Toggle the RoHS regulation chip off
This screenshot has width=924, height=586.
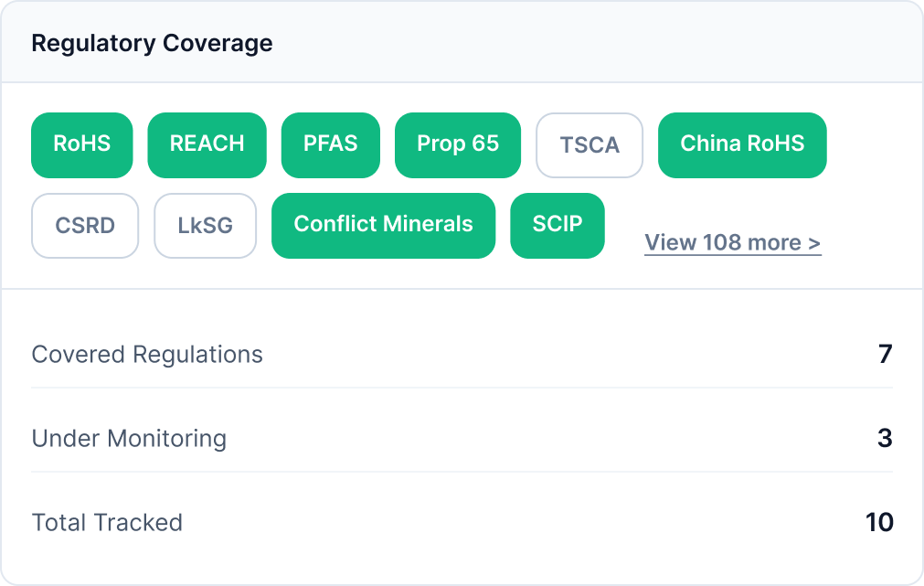(81, 144)
